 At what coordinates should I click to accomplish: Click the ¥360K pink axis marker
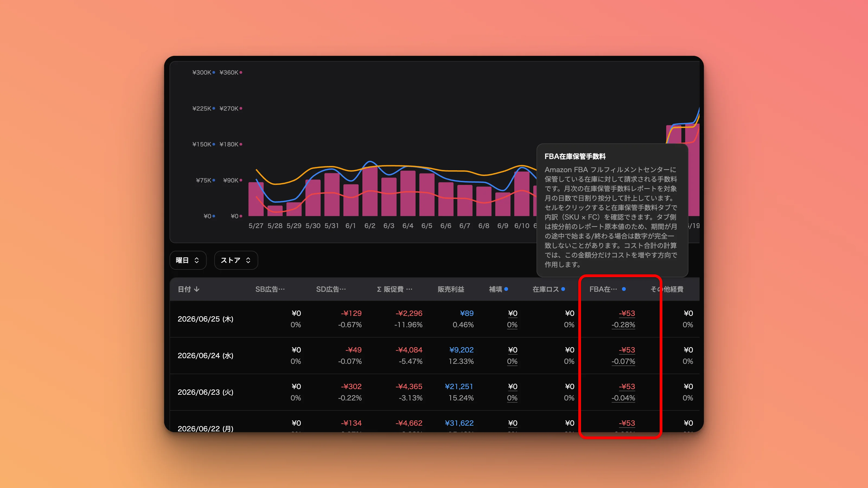pyautogui.click(x=241, y=72)
